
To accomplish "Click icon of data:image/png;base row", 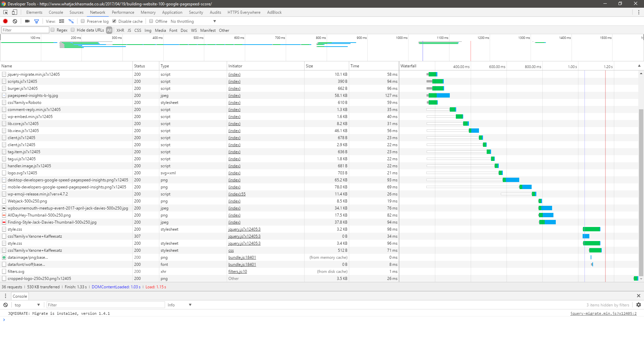I will click(x=4, y=257).
